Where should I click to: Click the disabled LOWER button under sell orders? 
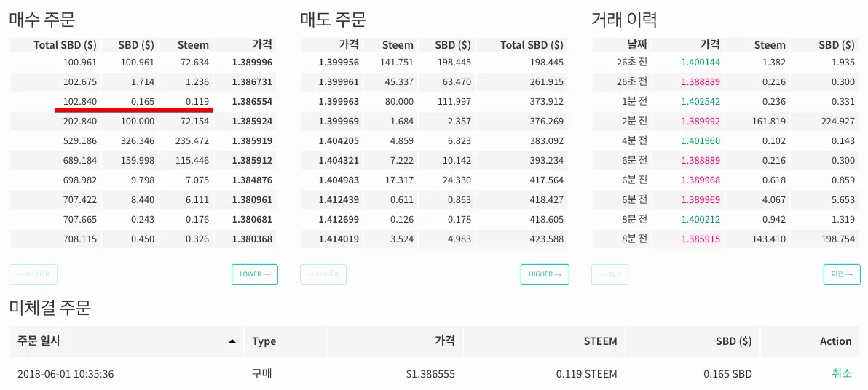pyautogui.click(x=323, y=274)
